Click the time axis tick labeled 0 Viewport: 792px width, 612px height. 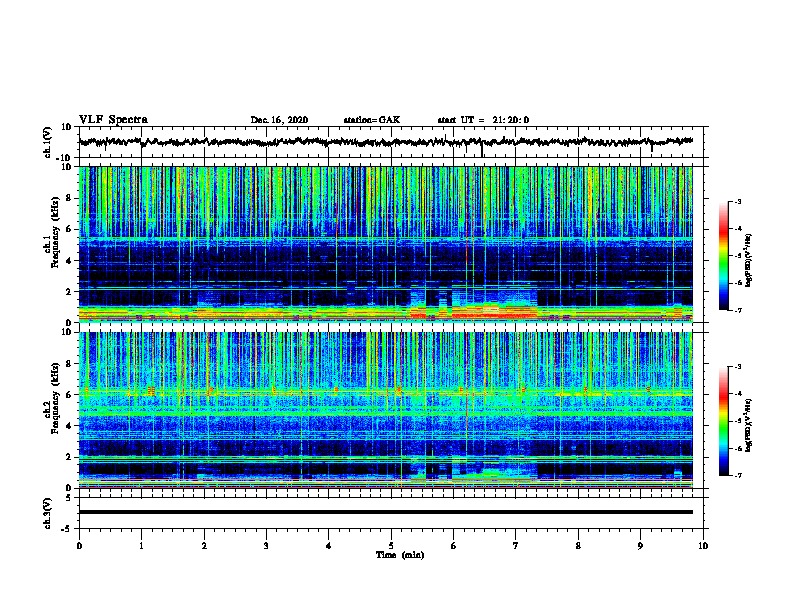(79, 546)
